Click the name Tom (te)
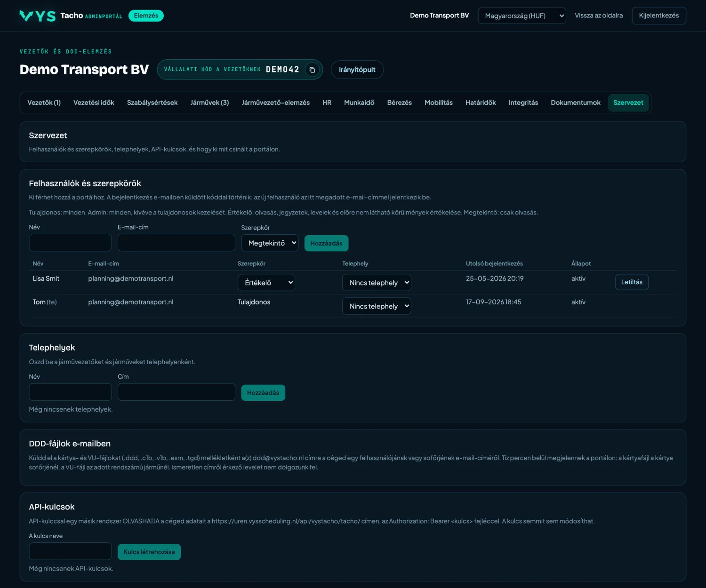706x588 pixels. coord(45,302)
